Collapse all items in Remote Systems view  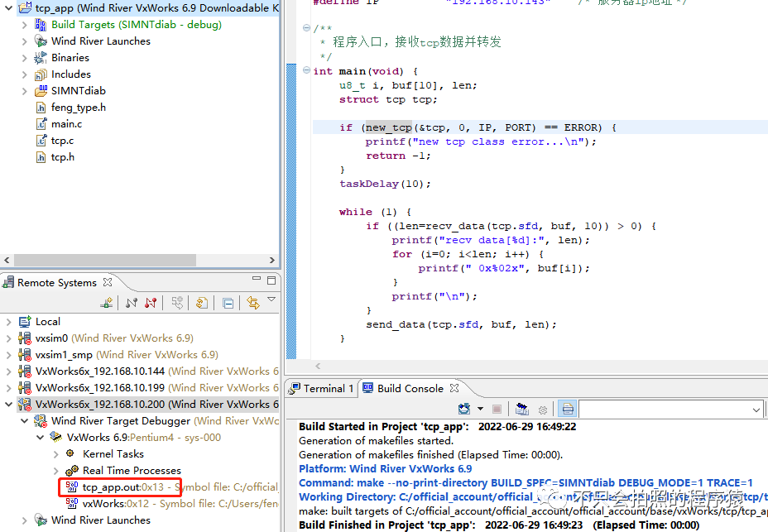228,304
